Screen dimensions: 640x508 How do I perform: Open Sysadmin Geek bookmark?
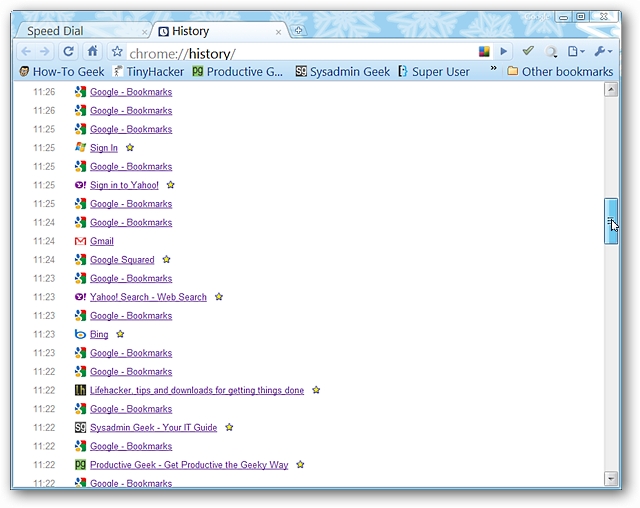342,72
